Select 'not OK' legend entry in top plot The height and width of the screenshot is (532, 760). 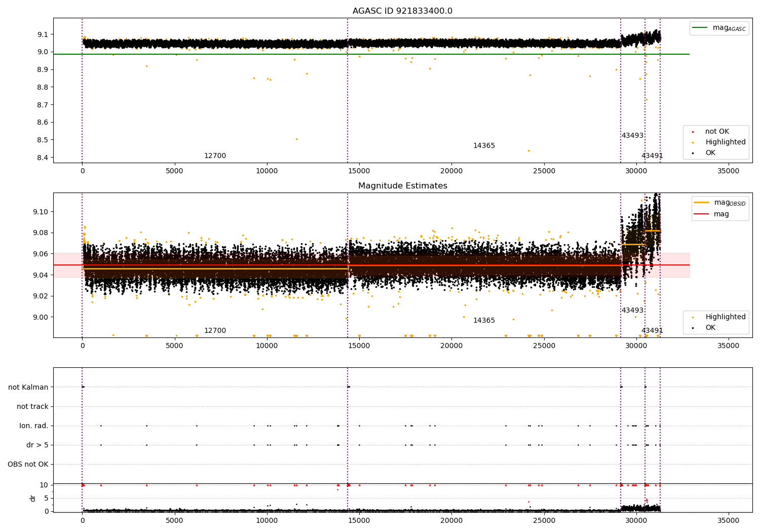(717, 132)
